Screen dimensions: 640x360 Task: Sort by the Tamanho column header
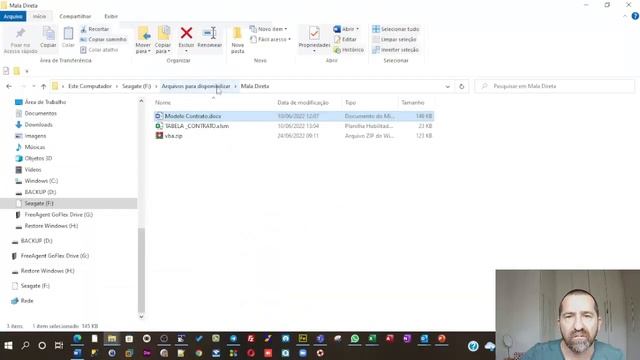click(413, 102)
